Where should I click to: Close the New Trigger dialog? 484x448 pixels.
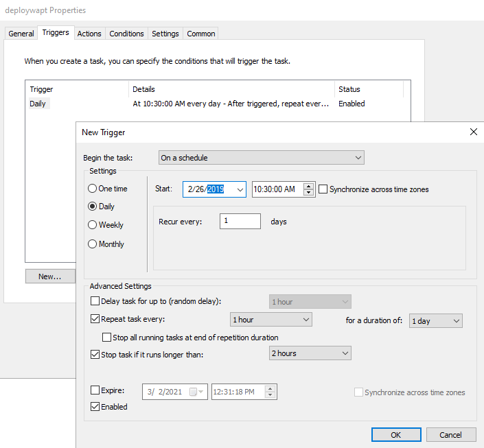(x=473, y=132)
